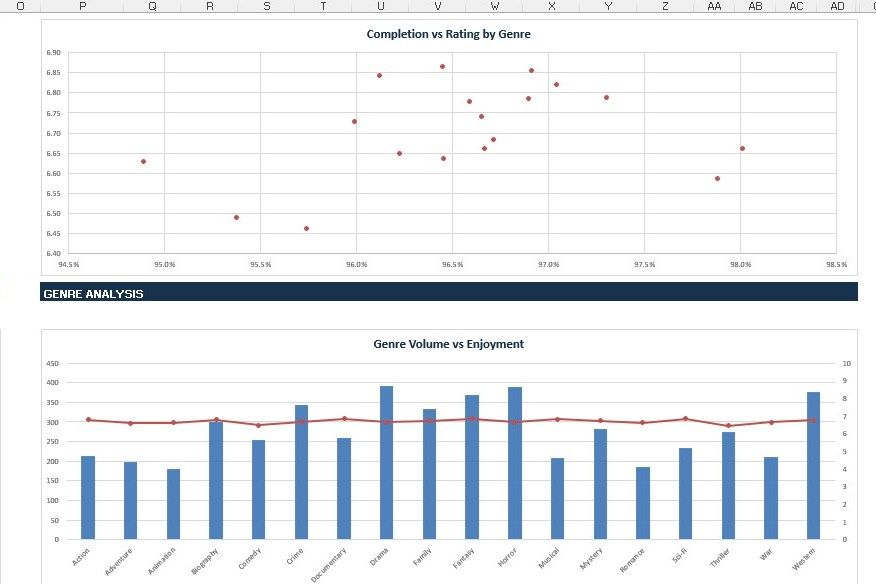Click the blue Biography bar
The width and height of the screenshot is (876, 584).
point(216,481)
